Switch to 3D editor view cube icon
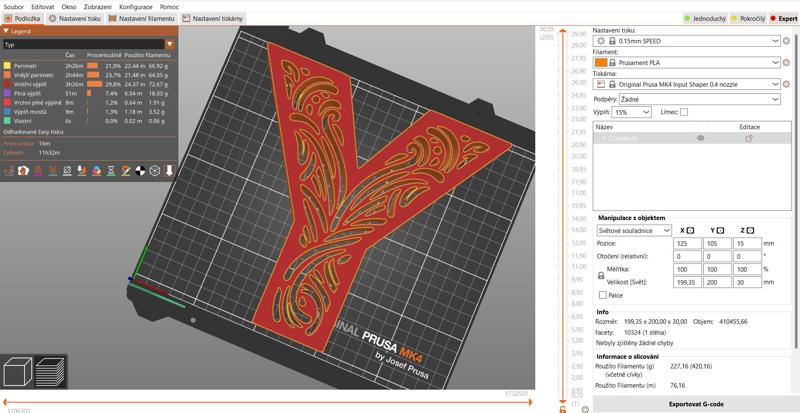This screenshot has height=413, width=800. pyautogui.click(x=18, y=371)
